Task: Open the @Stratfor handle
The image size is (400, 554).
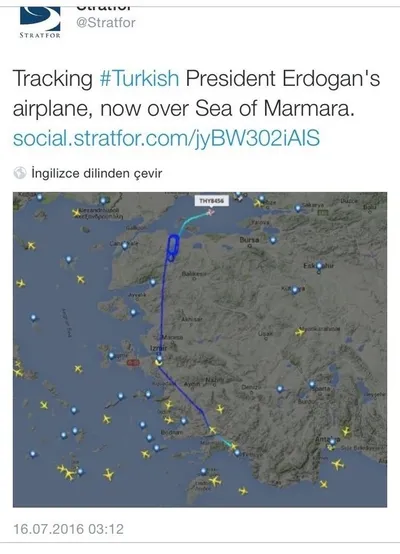Action: pyautogui.click(x=106, y=23)
